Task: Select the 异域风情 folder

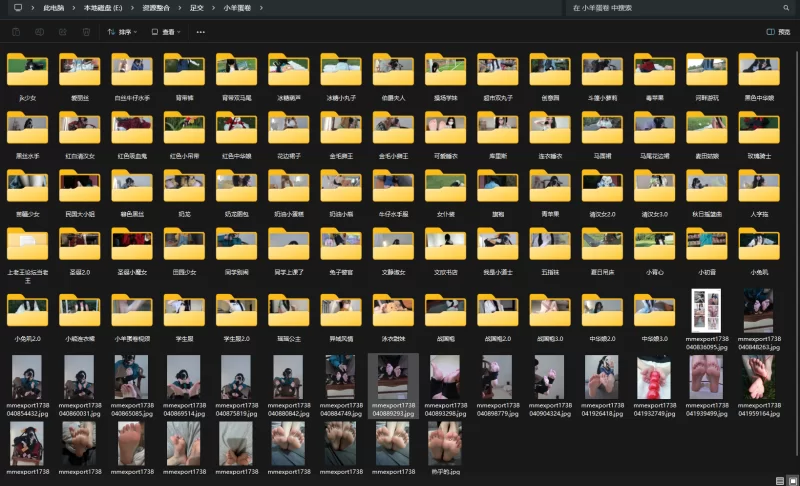Action: click(x=341, y=317)
